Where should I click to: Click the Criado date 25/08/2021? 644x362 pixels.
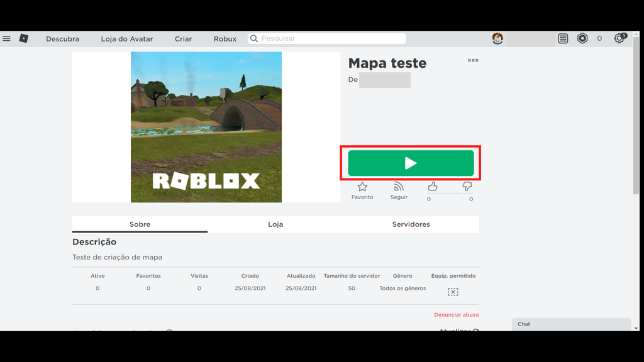(x=250, y=288)
